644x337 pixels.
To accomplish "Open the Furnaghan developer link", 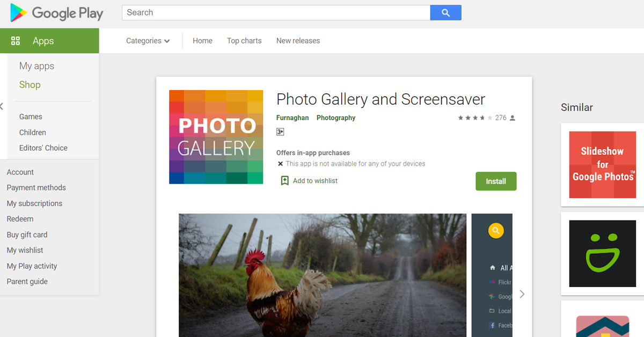I will pos(292,118).
